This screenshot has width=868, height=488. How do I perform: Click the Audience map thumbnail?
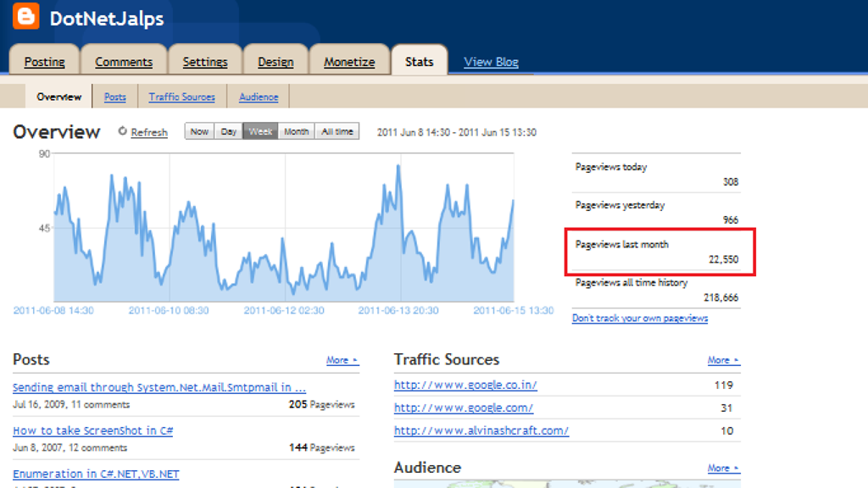point(567,484)
